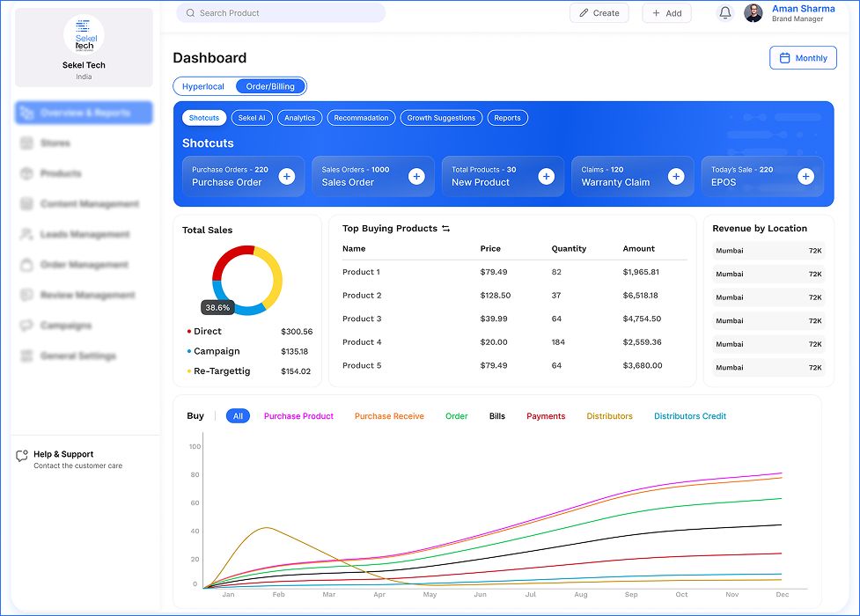Screen dimensions: 860x616
Task: Click the Help & Support chat icon
Action: tap(21, 455)
